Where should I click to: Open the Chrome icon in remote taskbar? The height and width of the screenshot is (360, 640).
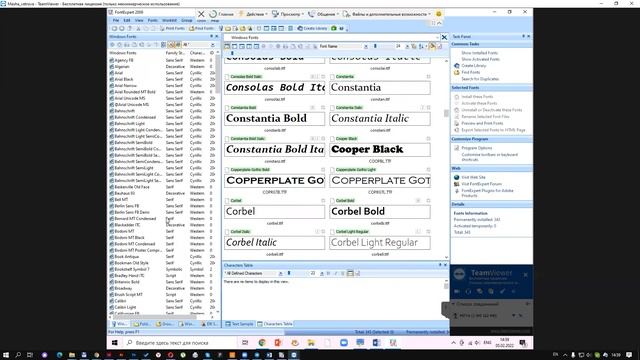tap(262, 343)
